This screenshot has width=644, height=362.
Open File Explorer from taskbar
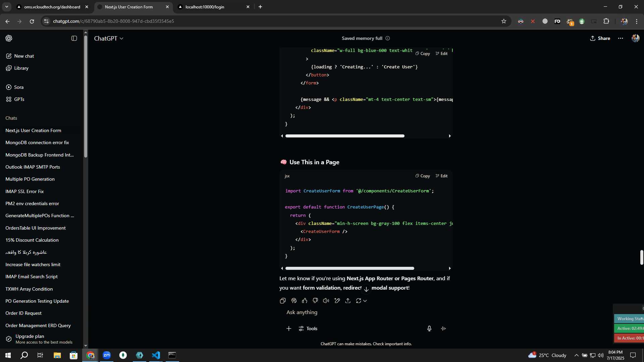pos(57,355)
